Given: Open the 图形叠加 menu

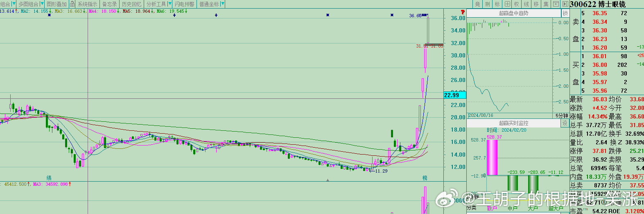Looking at the screenshot, I should pos(56,4).
